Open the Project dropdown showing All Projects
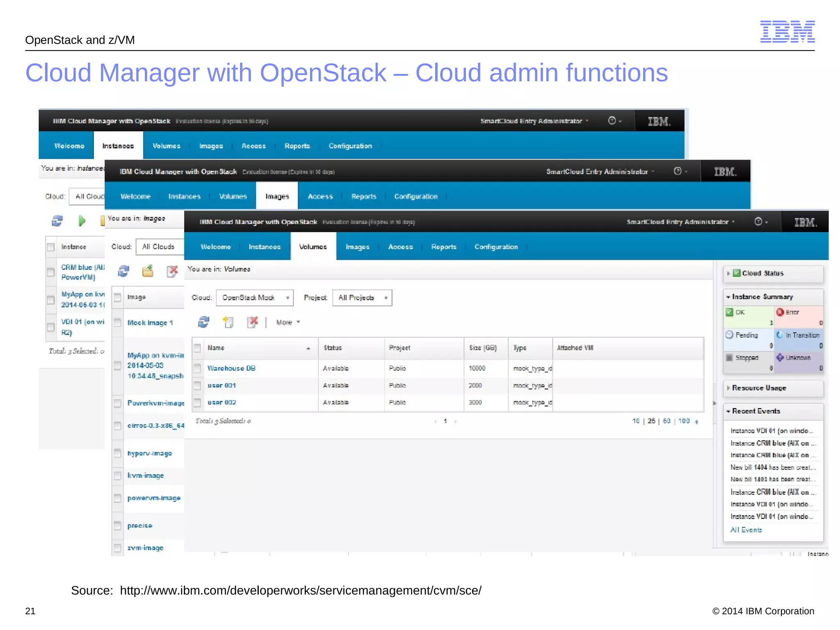Image resolution: width=840 pixels, height=630 pixels. (362, 298)
